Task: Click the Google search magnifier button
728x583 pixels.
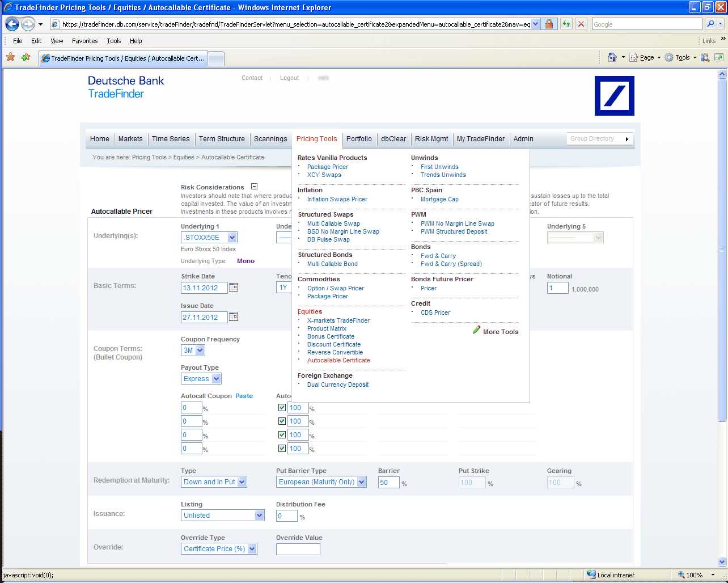Action: click(x=710, y=24)
